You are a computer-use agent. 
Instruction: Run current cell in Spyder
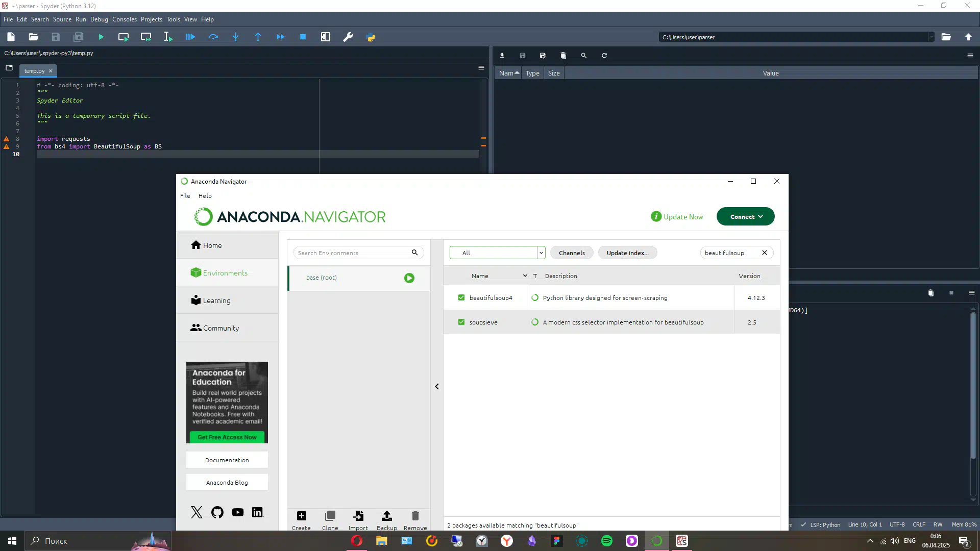tap(124, 37)
